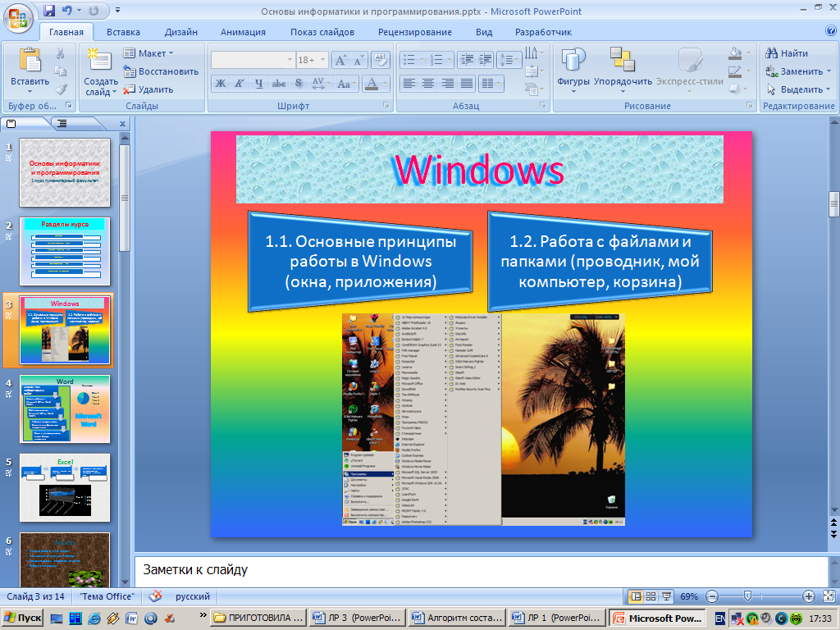Select slide 2 thumbnail Разделы курса

click(x=65, y=251)
